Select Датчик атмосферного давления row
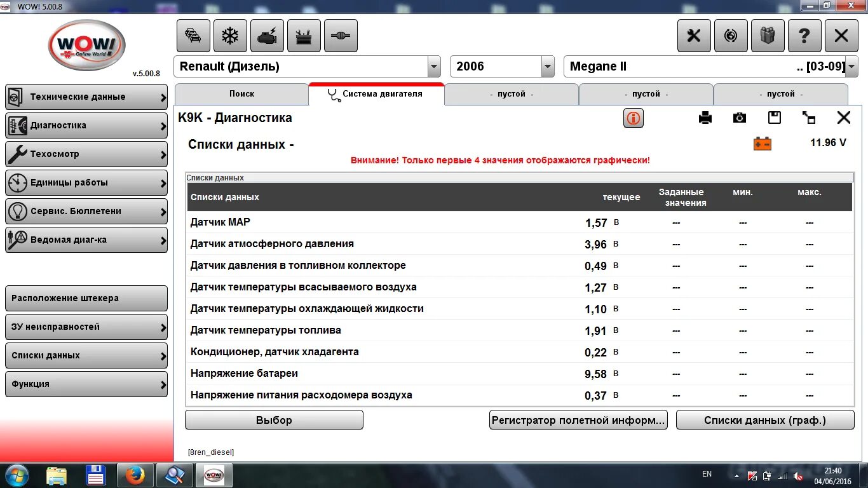Screen dimensions: 868x488 520,244
